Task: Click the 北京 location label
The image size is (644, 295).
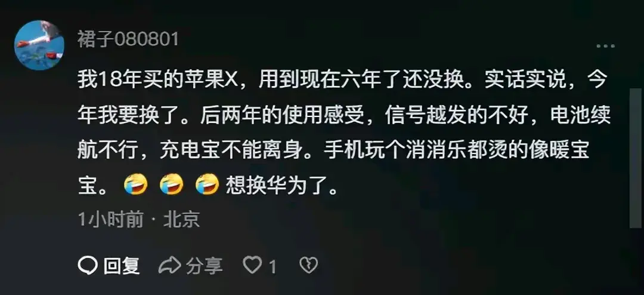Action: click(181, 220)
